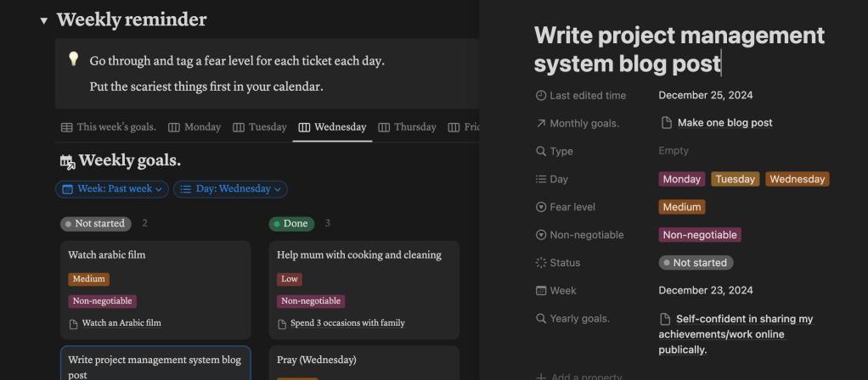Open This week's goals table view
Image resolution: width=868 pixels, height=380 pixels.
click(x=108, y=127)
